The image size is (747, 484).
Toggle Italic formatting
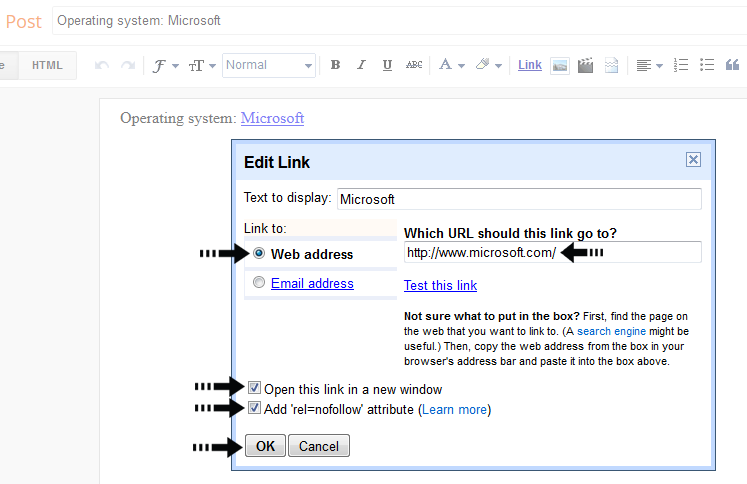[361, 65]
